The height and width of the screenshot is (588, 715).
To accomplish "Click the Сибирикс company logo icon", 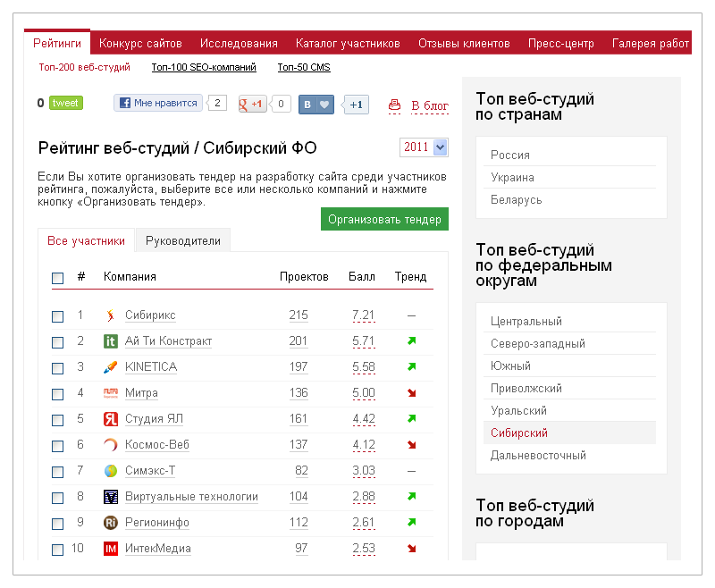I will 110,315.
